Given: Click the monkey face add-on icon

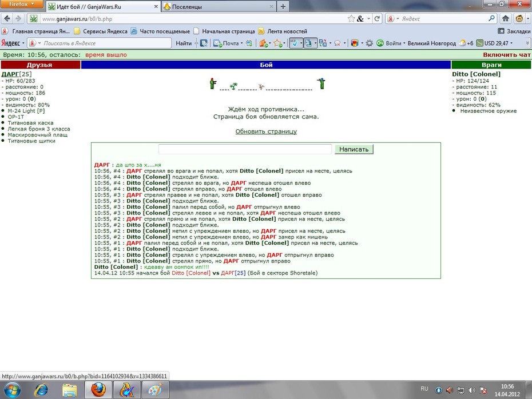Looking at the screenshot, I should pos(519,18).
